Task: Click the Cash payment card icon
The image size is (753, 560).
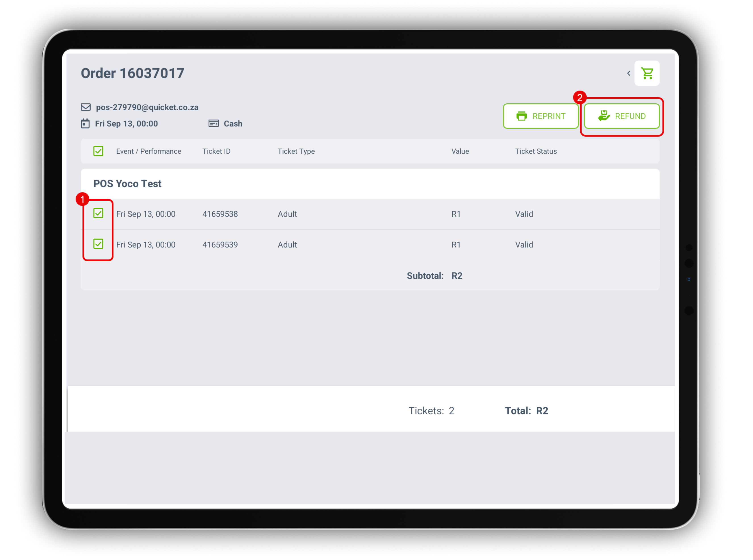Action: point(213,123)
